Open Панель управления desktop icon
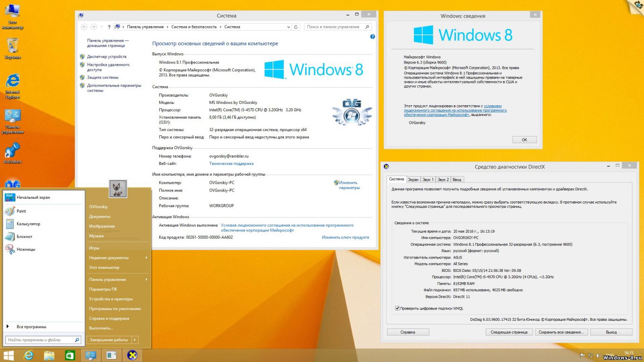The image size is (644, 362). tap(12, 121)
